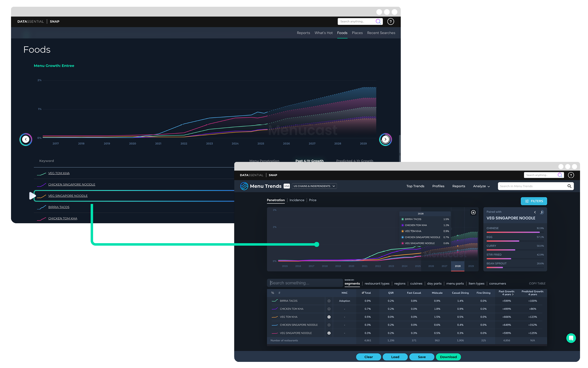Toggle percent view in table header
The image size is (588, 368).
point(273,293)
